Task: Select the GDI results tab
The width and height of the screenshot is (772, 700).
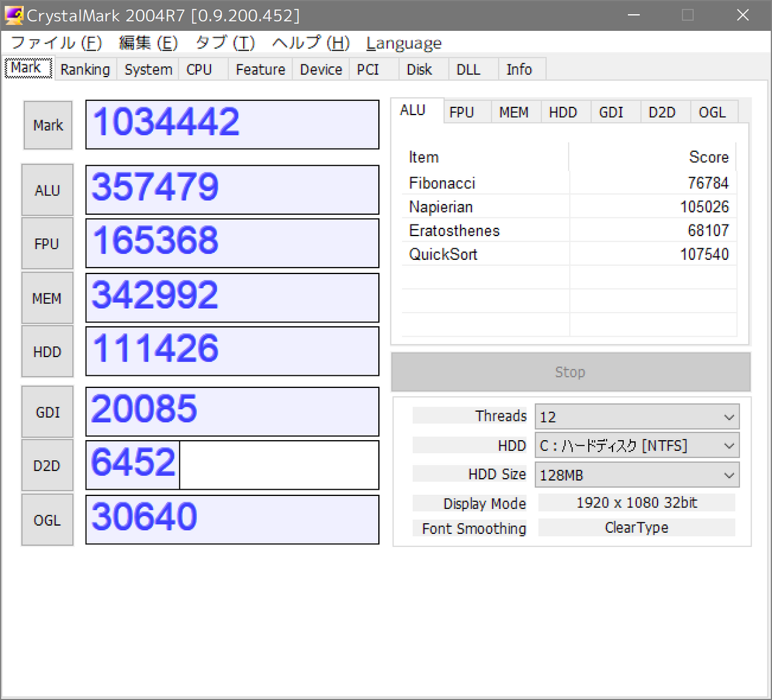Action: point(616,112)
